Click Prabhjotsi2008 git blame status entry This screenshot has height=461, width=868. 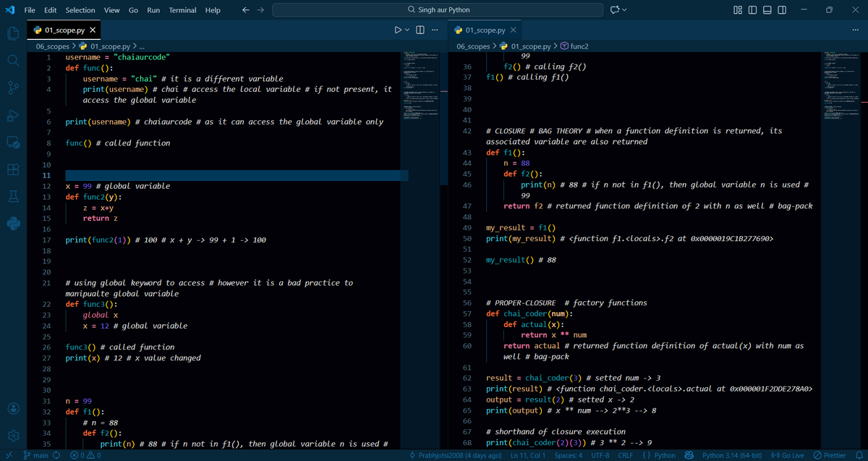pyautogui.click(x=455, y=455)
